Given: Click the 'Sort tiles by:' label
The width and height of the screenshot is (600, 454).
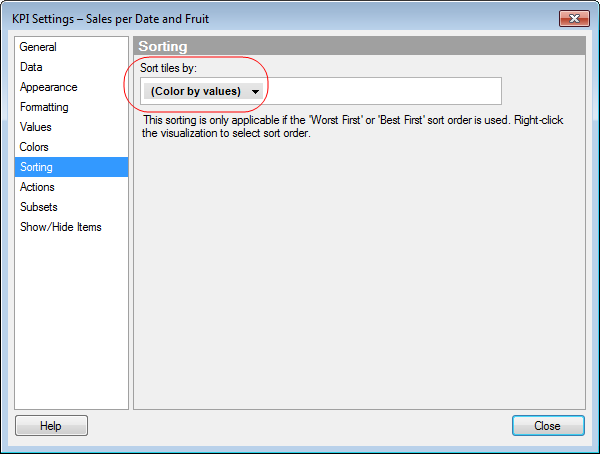Looking at the screenshot, I should click(168, 68).
